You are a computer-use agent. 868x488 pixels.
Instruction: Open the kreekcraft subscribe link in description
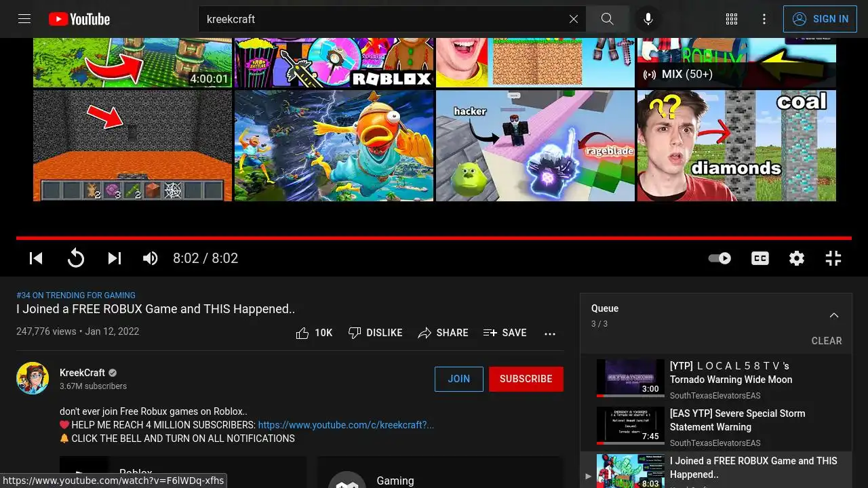(346, 425)
